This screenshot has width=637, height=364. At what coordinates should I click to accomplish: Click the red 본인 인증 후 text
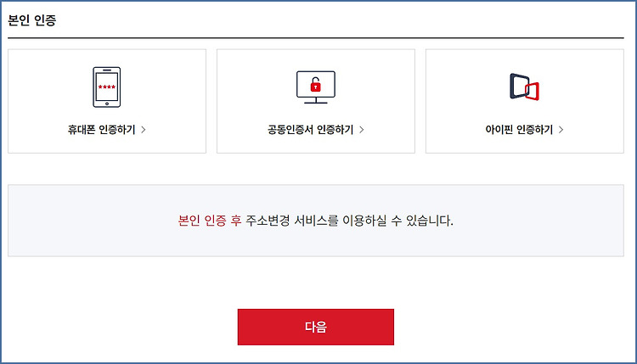tap(210, 221)
